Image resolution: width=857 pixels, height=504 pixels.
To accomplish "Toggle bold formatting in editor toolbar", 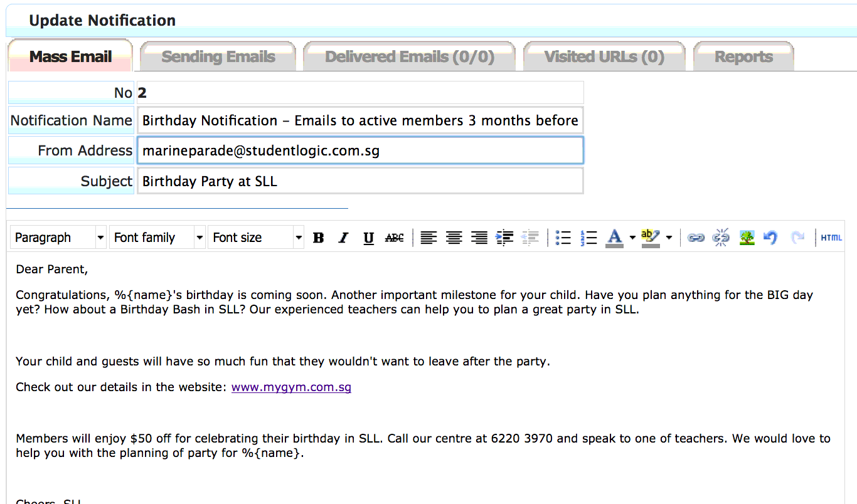I will [319, 238].
